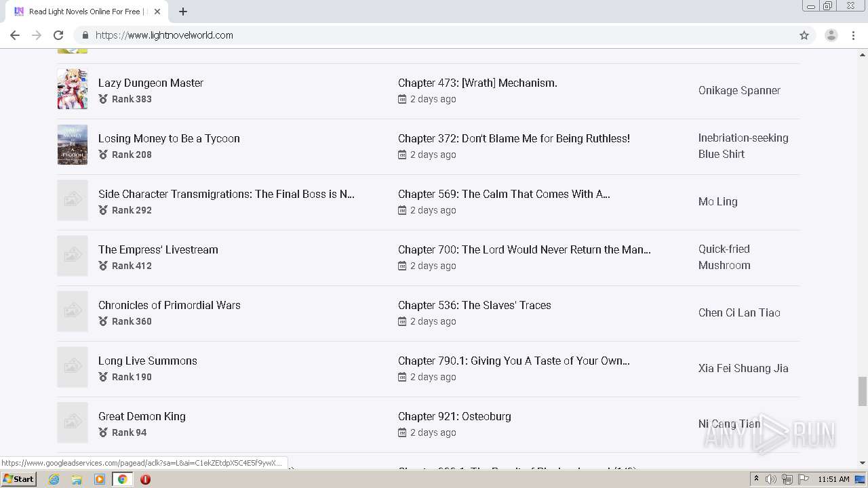The width and height of the screenshot is (868, 488).
Task: Open Chronicles of Primordial Wars title
Action: (170, 305)
